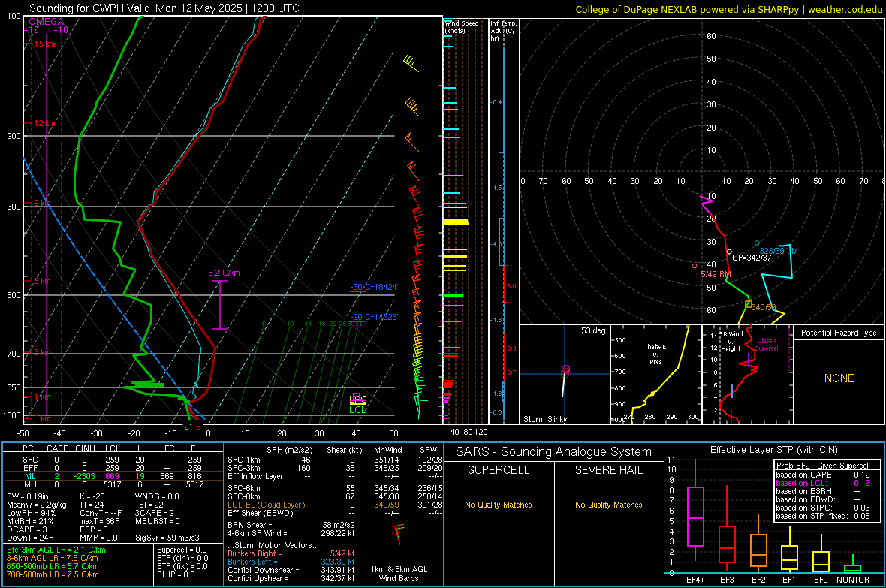Click the white UP=342/37 circle marker on hodograph
886x588 pixels.
729,252
